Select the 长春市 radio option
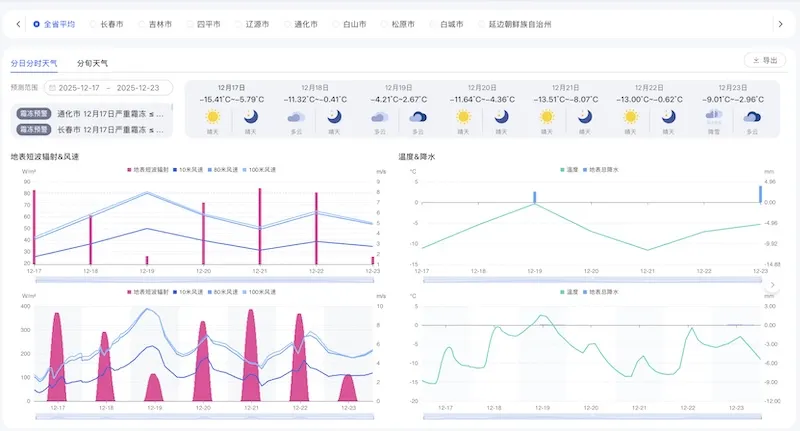 pos(94,24)
